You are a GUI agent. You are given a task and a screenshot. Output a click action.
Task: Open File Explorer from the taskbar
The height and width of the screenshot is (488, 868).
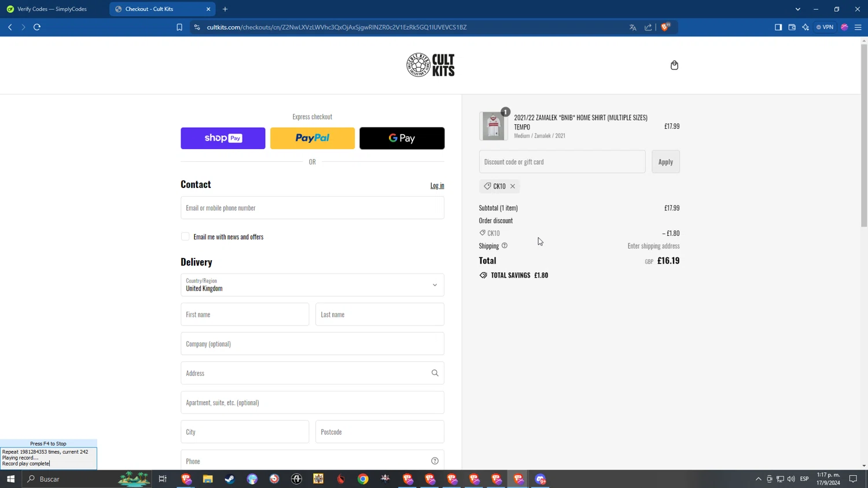(x=208, y=479)
